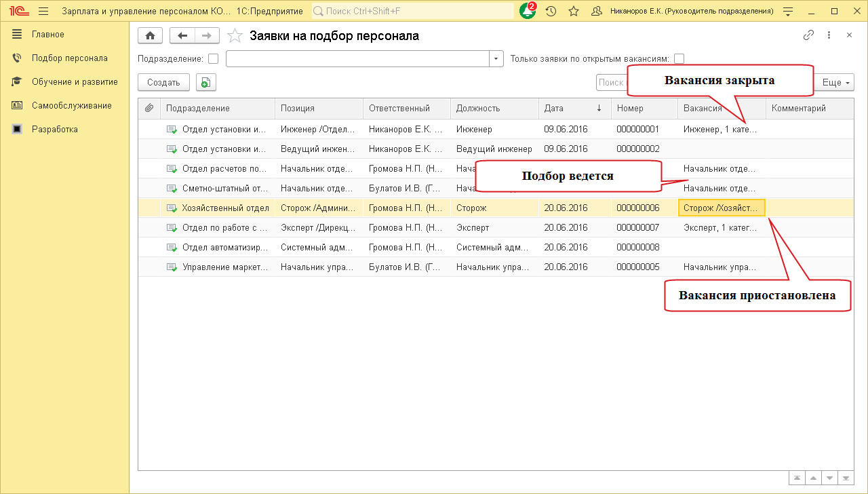This screenshot has width=868, height=494.
Task: Copy link with chain icon
Action: click(x=808, y=35)
